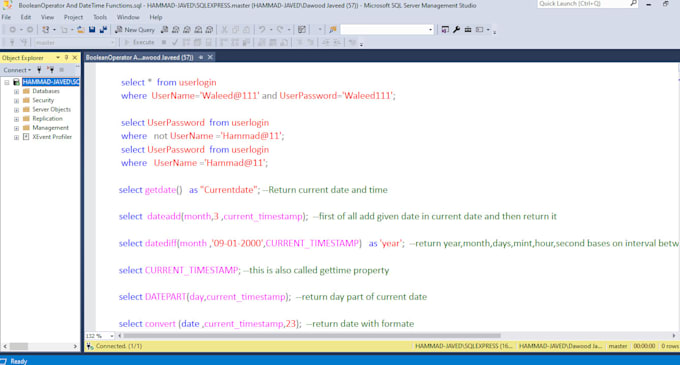The width and height of the screenshot is (680, 365).
Task: Open the Tools menu
Action: pyautogui.click(x=100, y=17)
